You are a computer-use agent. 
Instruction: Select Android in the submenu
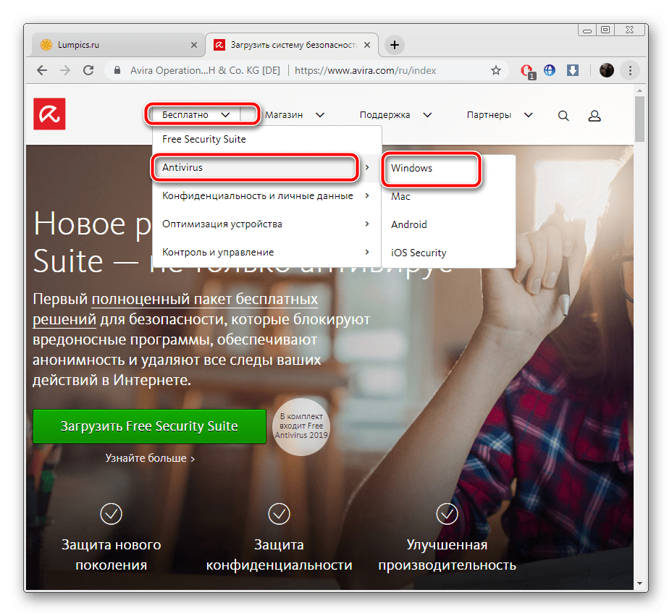click(409, 224)
